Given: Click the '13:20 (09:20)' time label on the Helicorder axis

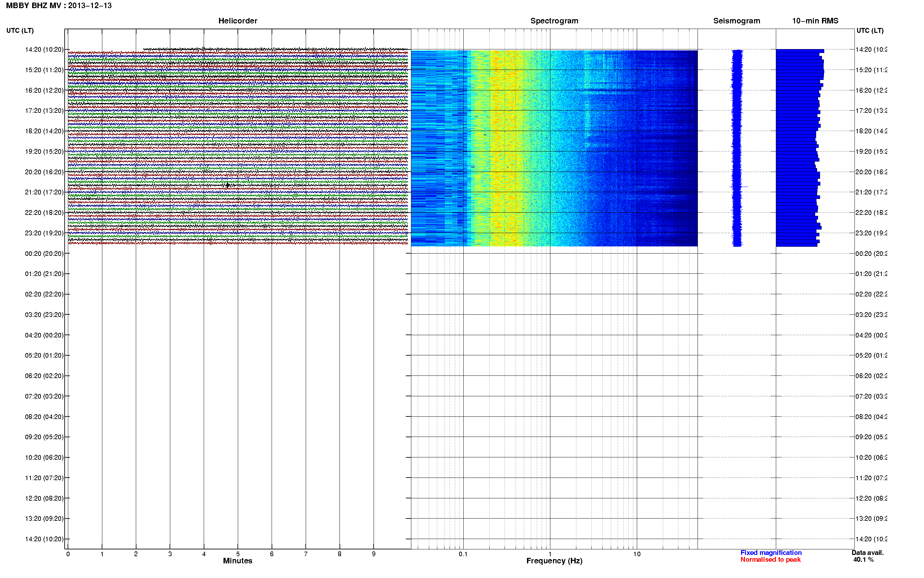Looking at the screenshot, I should (44, 519).
